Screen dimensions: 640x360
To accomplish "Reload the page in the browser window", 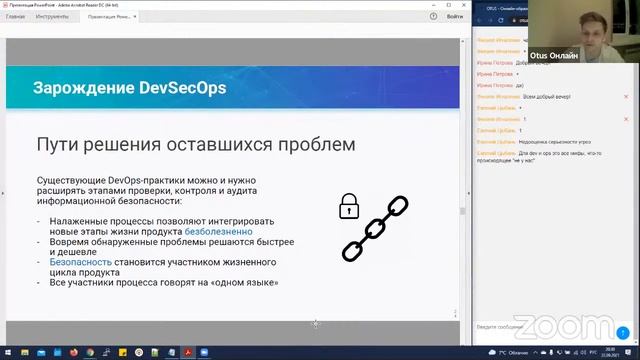I will [x=501, y=20].
